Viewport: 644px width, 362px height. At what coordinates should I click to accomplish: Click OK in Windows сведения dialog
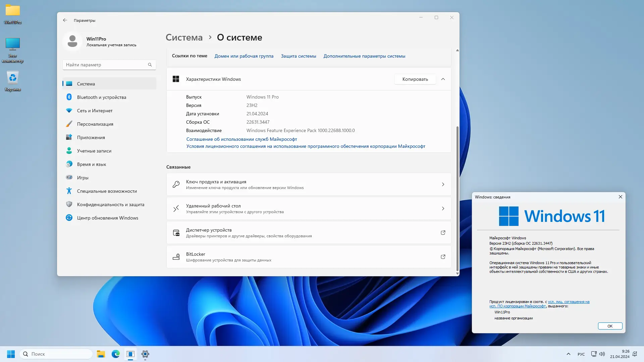pyautogui.click(x=610, y=326)
